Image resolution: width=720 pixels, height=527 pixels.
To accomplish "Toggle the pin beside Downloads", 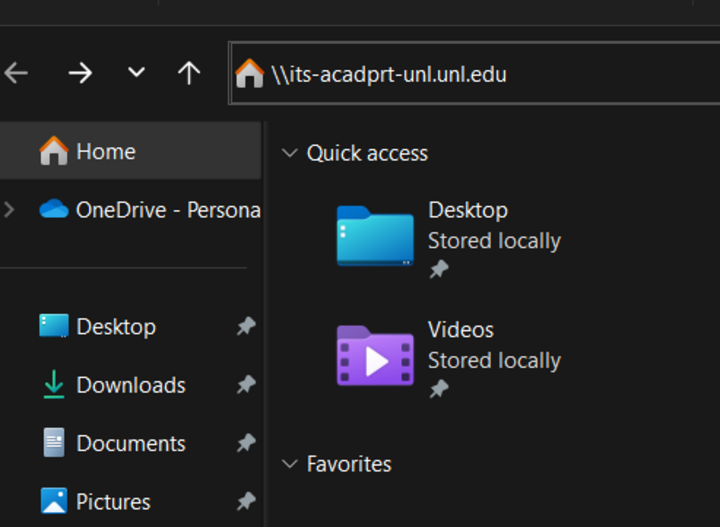I will (x=245, y=385).
